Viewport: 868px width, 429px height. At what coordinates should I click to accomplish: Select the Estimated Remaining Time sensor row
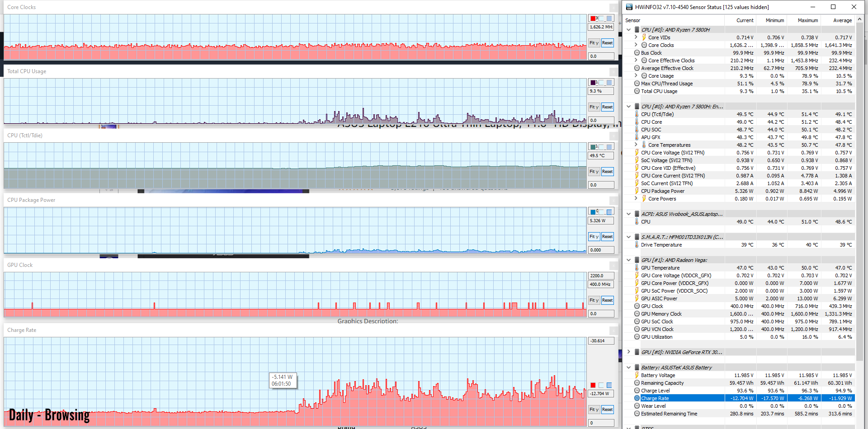(669, 414)
